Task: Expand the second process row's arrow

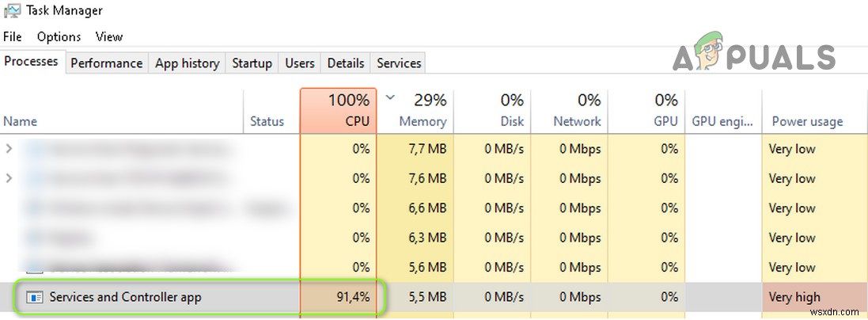Action: click(x=9, y=178)
